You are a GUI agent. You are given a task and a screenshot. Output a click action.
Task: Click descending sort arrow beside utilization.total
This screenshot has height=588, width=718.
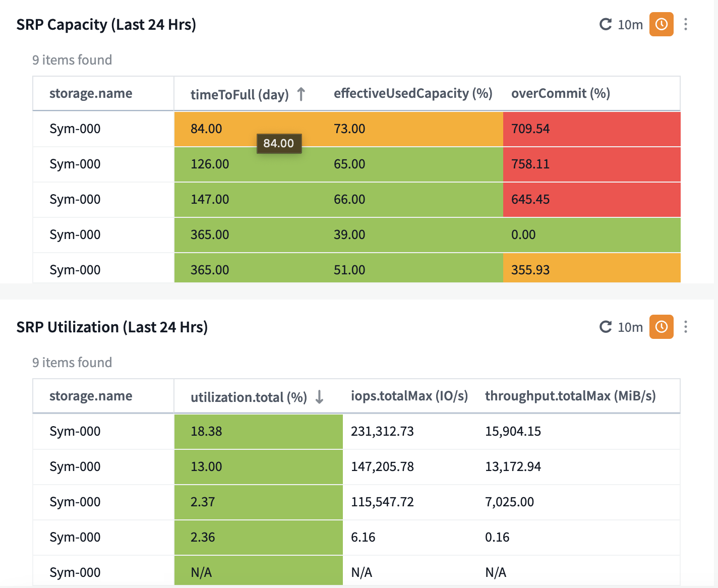point(319,397)
